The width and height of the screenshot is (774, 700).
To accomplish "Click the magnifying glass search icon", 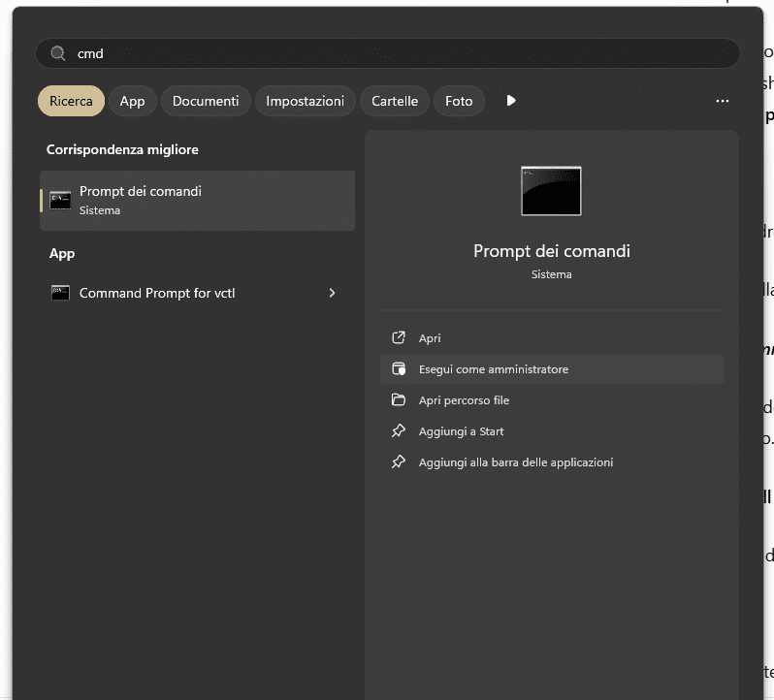I will [x=58, y=54].
